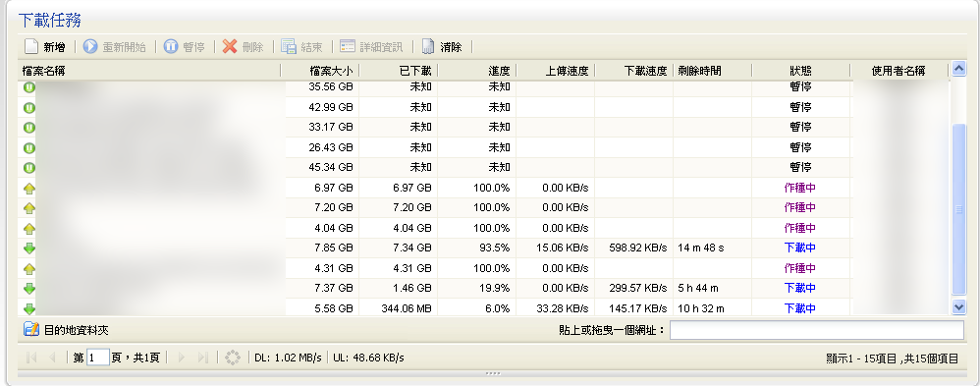Screen dimensions: 980x386
Task: Click the 下載中 status at 93.5%
Action: [x=800, y=248]
